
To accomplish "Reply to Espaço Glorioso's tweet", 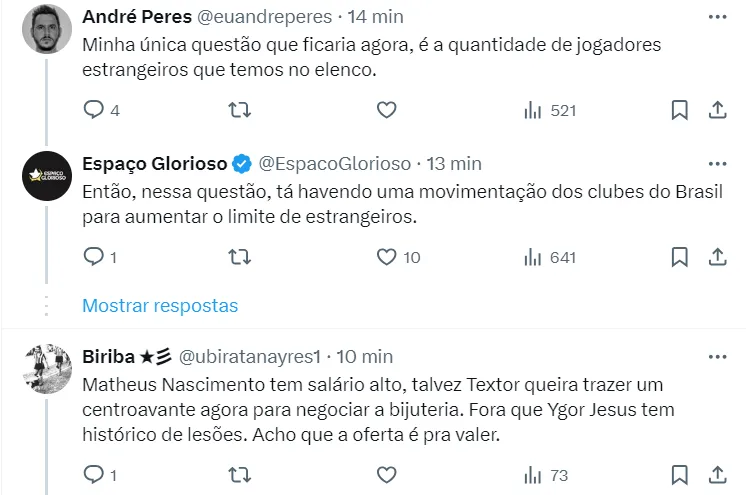I will coord(94,257).
